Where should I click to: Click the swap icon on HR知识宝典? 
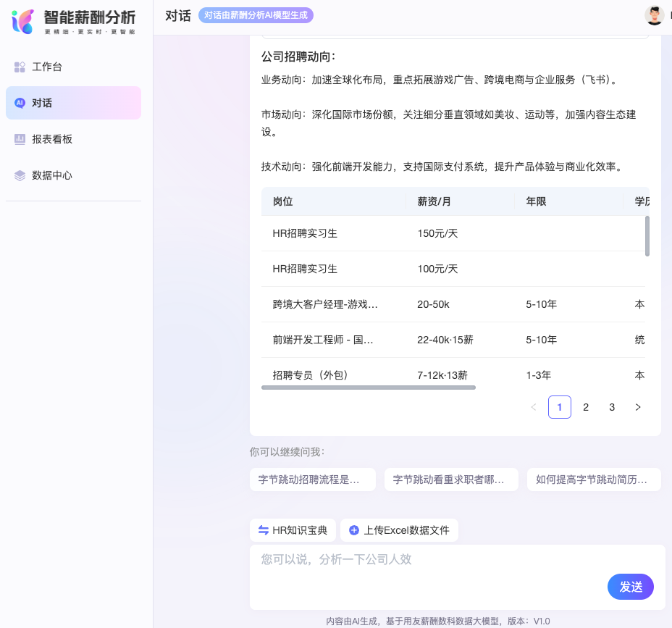(264, 530)
